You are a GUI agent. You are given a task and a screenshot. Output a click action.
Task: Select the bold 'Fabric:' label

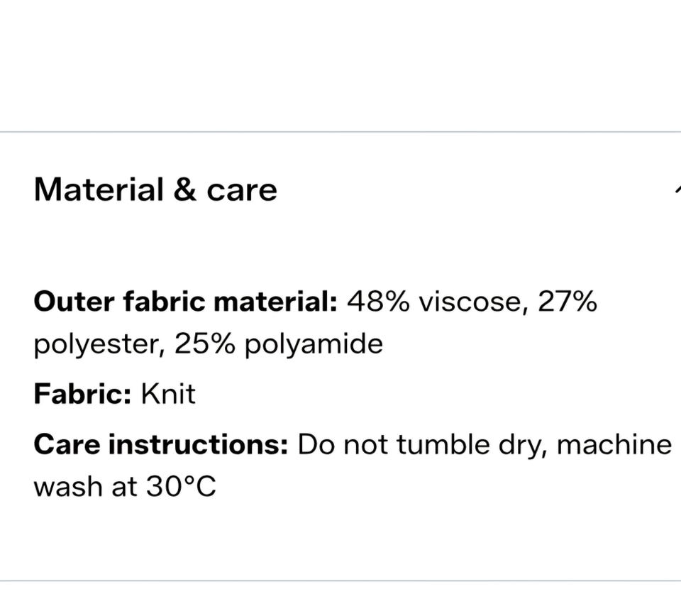82,395
